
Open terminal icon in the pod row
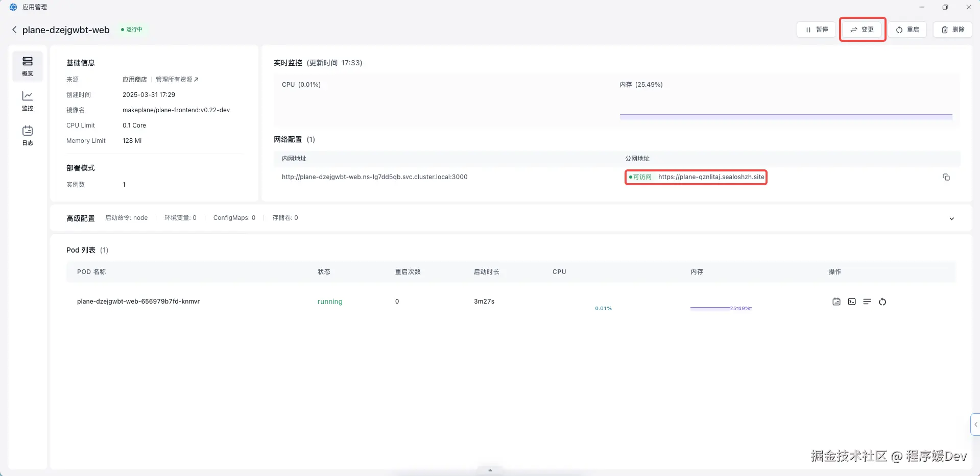(x=852, y=302)
